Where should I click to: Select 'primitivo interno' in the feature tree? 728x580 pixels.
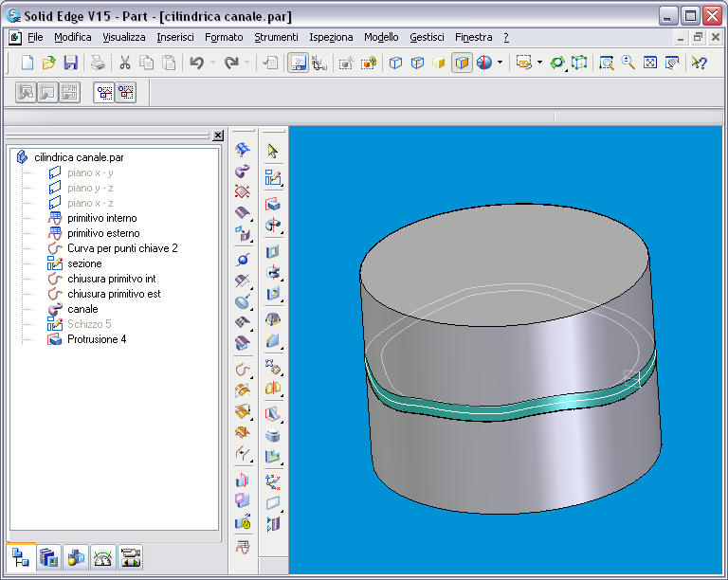coord(102,218)
